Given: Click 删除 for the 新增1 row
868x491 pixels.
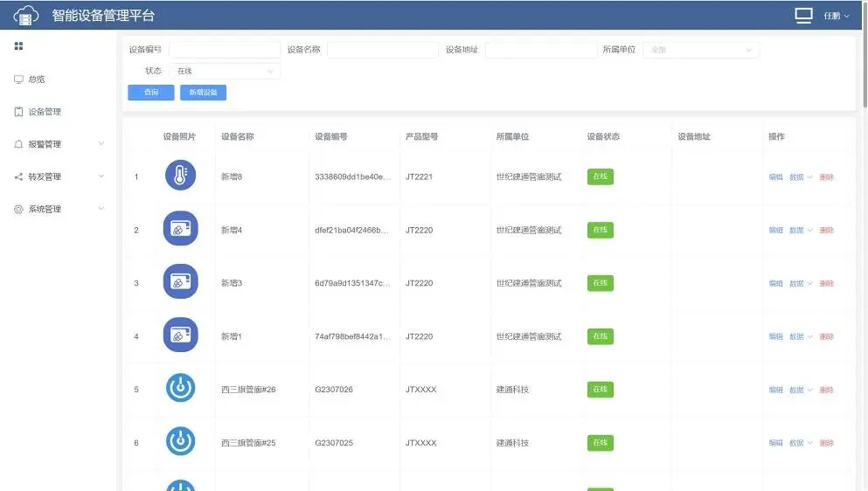Looking at the screenshot, I should tap(827, 336).
